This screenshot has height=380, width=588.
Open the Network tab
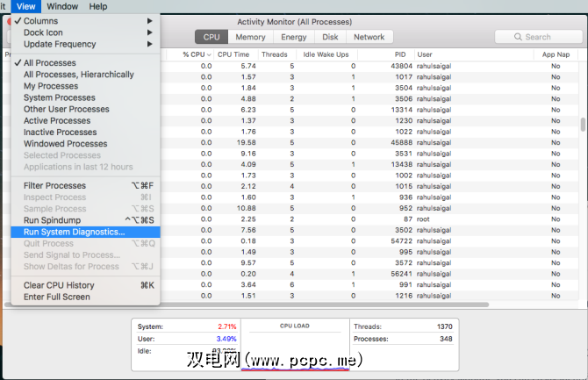point(369,37)
